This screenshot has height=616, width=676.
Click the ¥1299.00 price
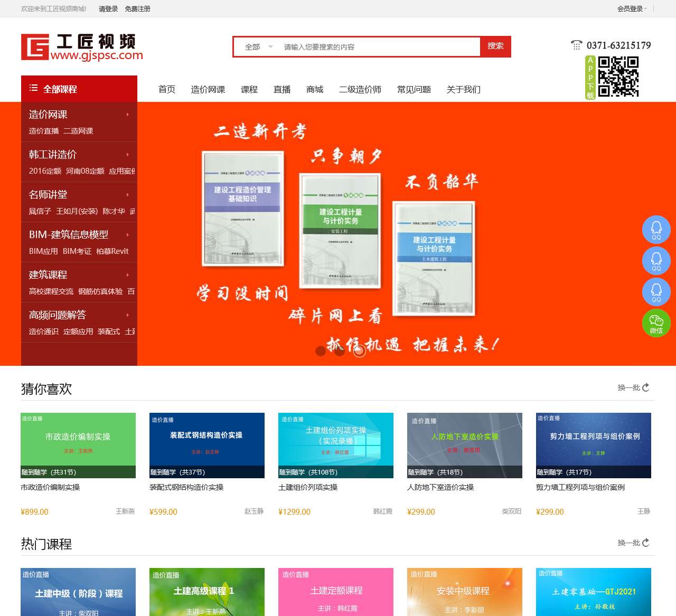pos(294,511)
